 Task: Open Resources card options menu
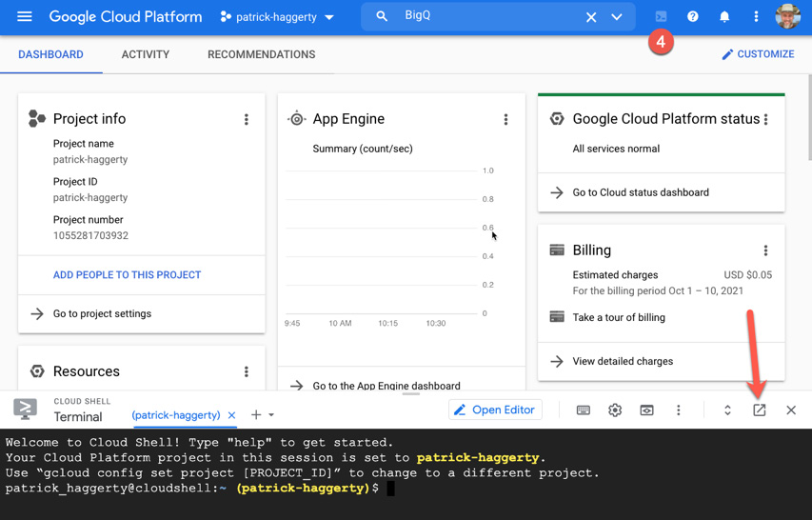click(247, 371)
